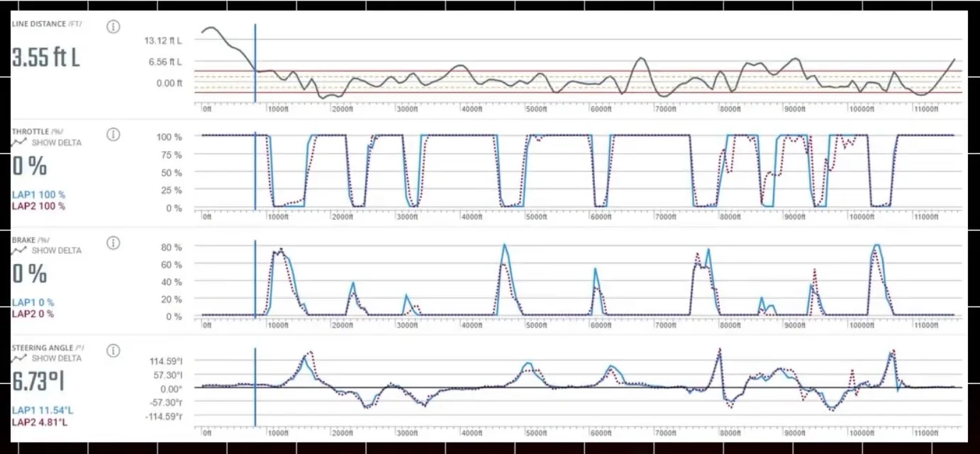Toggle Show Delta for the Brake chart

pyautogui.click(x=47, y=250)
